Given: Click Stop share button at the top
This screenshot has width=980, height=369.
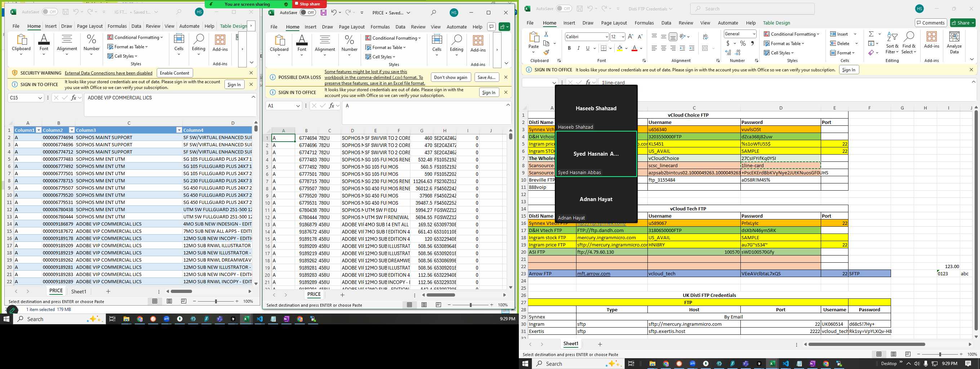Looking at the screenshot, I should click(310, 4).
